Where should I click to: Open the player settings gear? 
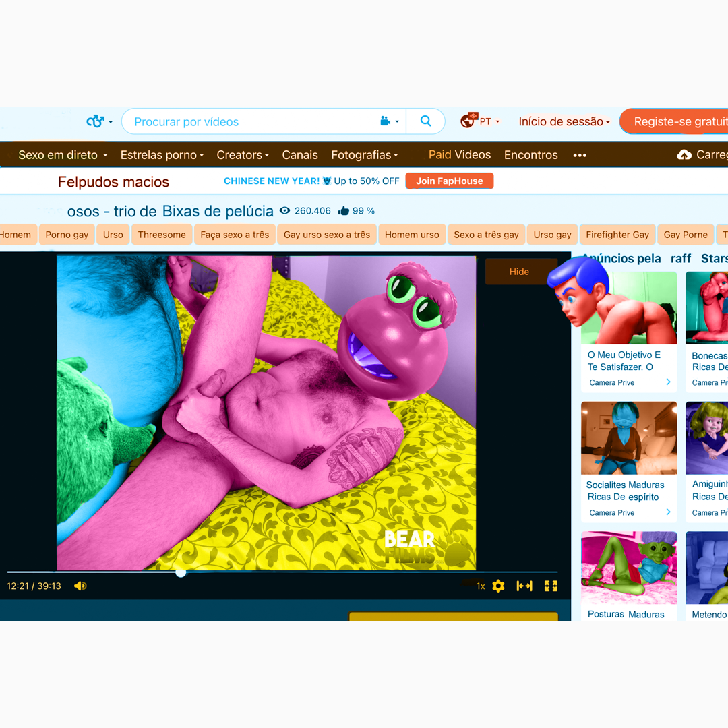(498, 586)
